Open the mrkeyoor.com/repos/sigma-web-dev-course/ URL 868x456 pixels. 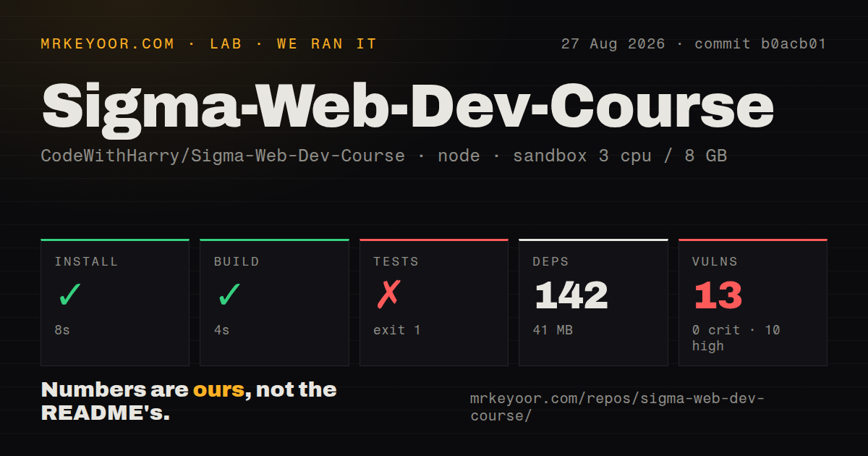coord(617,408)
